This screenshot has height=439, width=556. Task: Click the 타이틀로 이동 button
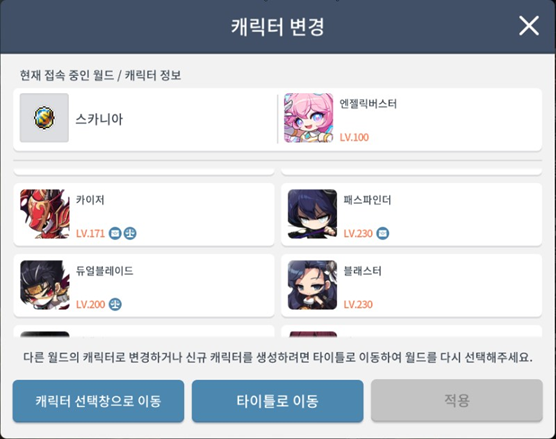pos(278,401)
